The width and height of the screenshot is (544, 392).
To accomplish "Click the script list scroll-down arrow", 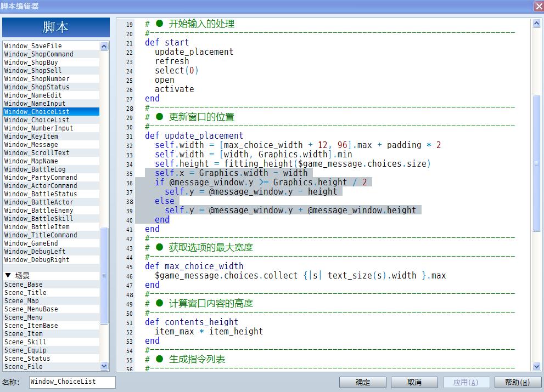I will (x=104, y=366).
